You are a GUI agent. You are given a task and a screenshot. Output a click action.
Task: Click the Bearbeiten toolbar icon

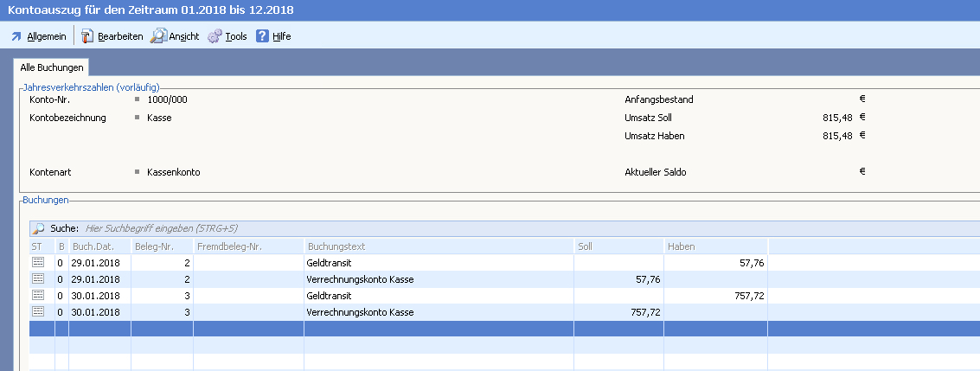tap(88, 36)
